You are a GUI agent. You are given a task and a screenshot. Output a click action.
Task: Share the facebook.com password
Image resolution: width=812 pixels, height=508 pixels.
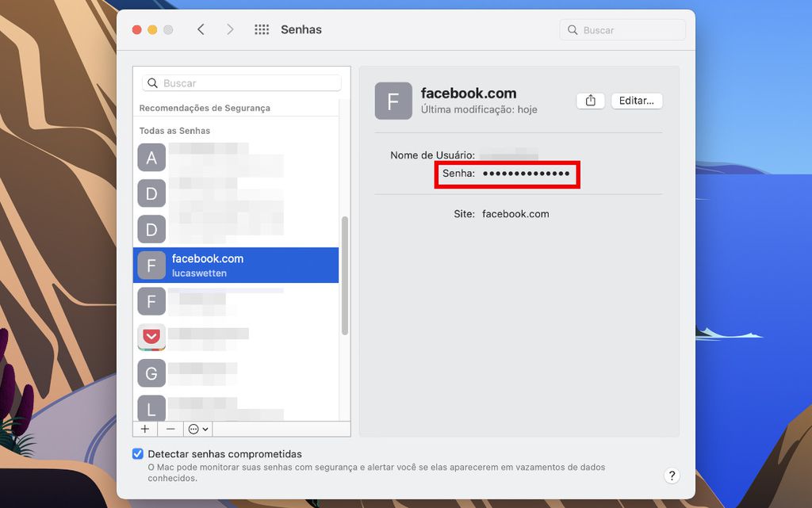590,101
